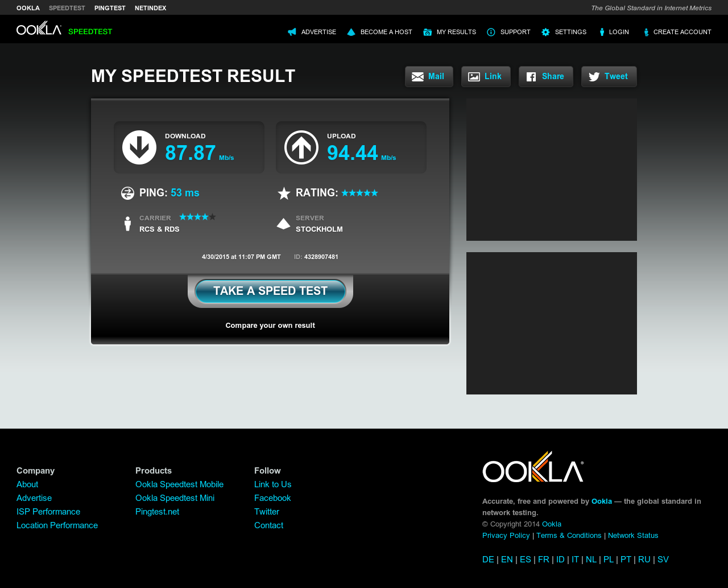This screenshot has height=588, width=728.
Task: Click the person icon beside Create Account
Action: click(646, 32)
